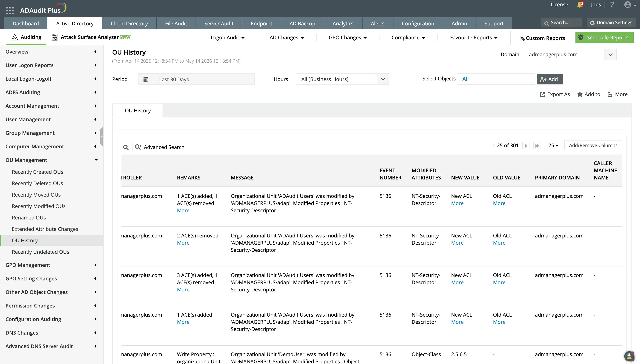Click the License link
Viewport: 640px width, 364px height.
[559, 5]
